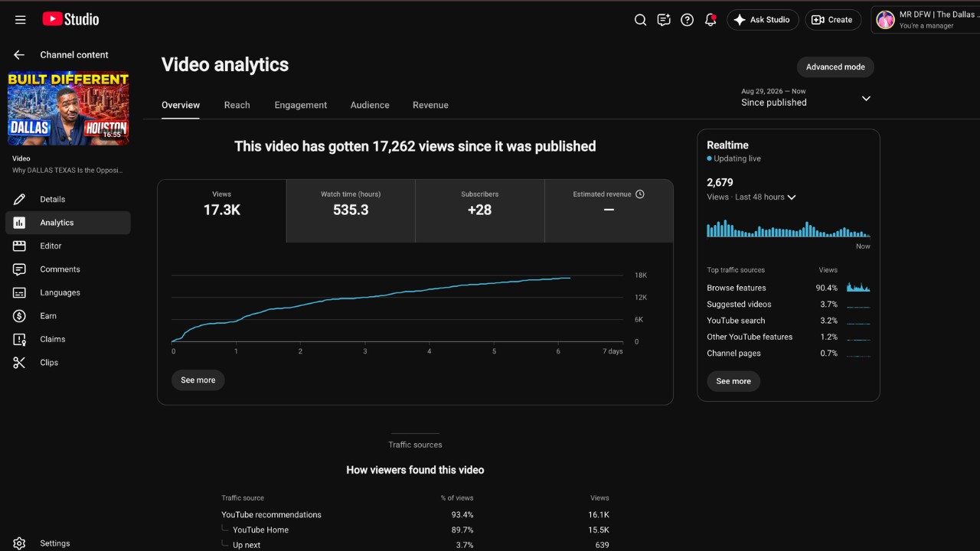Click the YouTube Home table row
Screen dimensions: 980x551
coord(416,530)
